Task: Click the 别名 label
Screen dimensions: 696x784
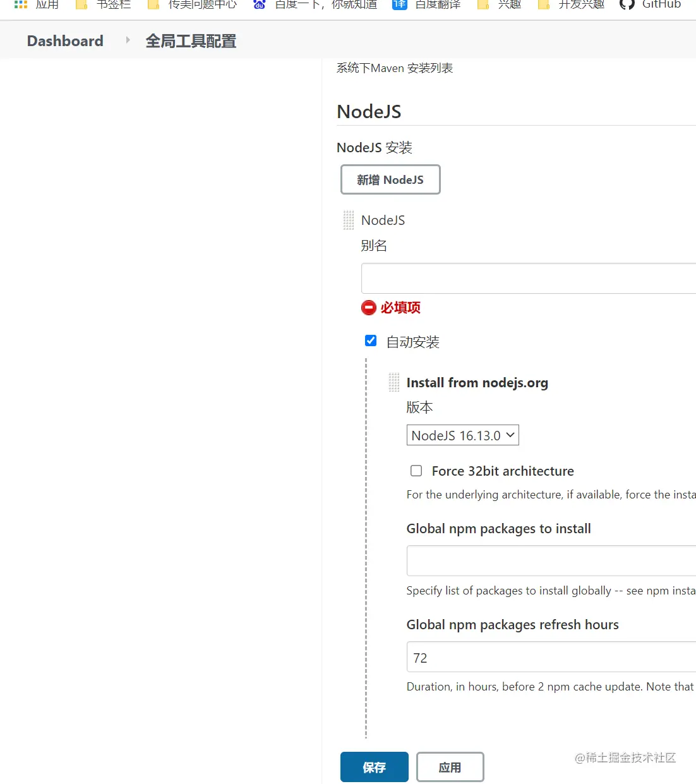Action: point(374,246)
